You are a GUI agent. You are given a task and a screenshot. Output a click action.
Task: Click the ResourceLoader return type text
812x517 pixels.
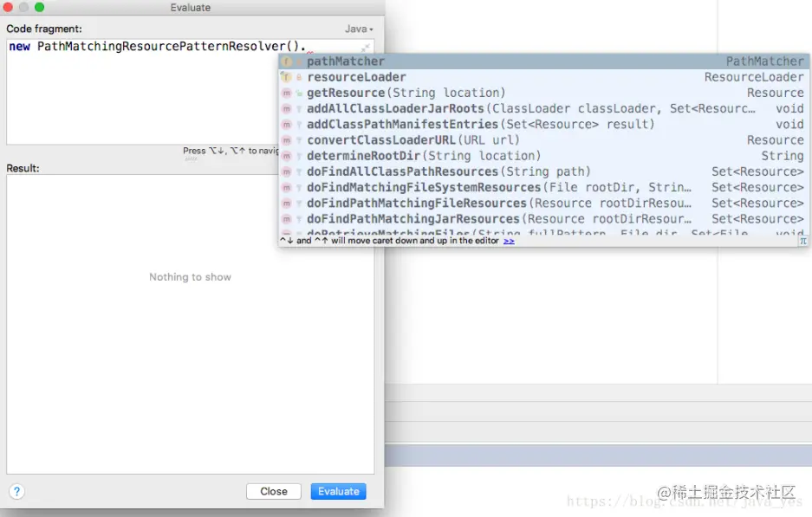(x=754, y=77)
